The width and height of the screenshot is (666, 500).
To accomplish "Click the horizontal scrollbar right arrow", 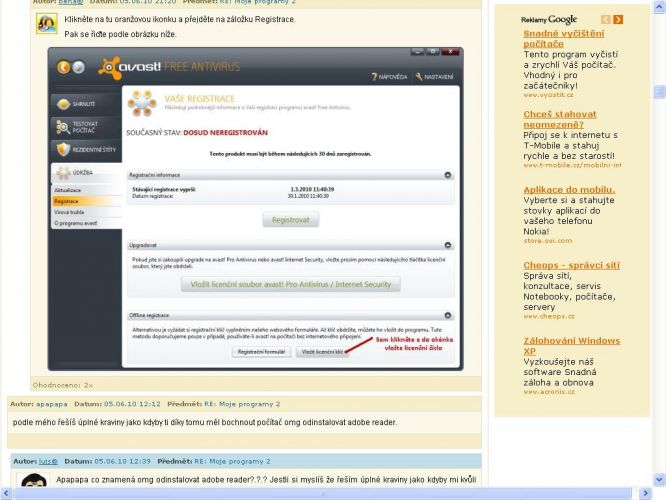I will click(x=645, y=493).
